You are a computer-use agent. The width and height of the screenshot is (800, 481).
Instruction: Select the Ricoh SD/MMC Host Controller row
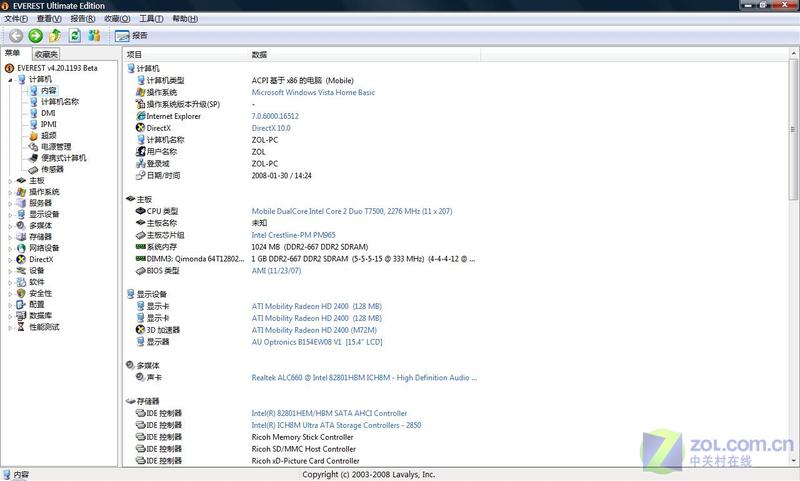point(303,449)
